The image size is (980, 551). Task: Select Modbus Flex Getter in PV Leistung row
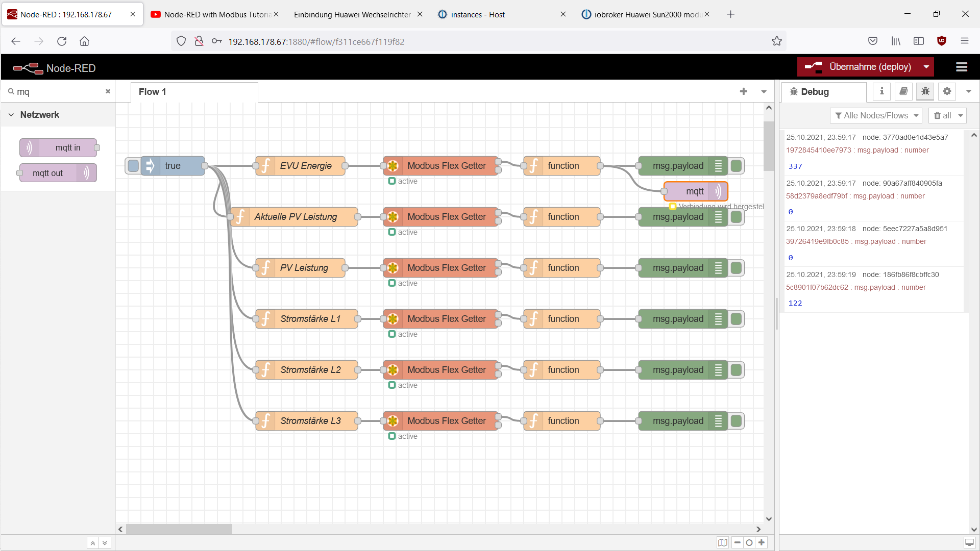point(440,268)
